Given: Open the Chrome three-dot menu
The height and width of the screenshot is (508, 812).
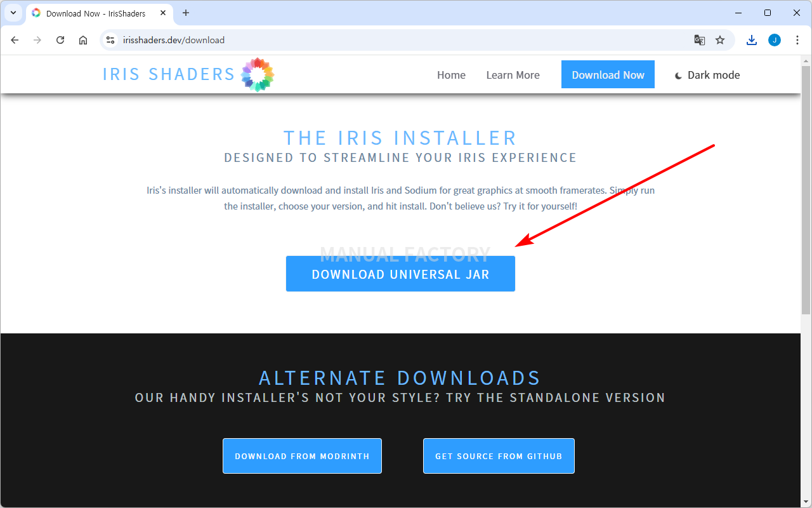Looking at the screenshot, I should tap(797, 40).
